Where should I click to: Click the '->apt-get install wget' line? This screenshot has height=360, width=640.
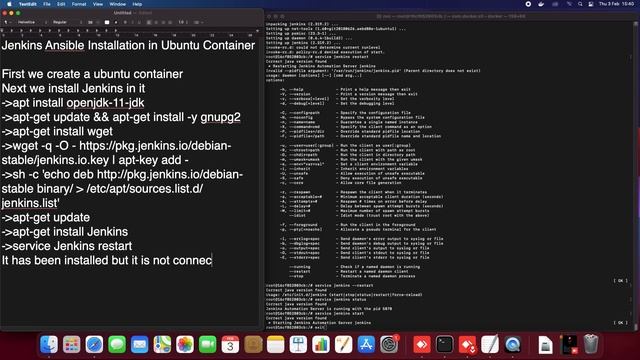coord(57,131)
